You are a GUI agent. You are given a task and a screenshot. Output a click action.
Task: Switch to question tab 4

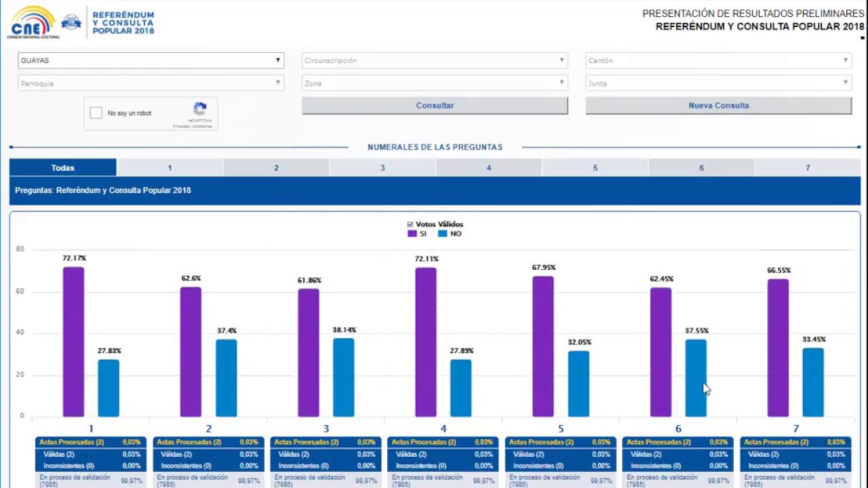[x=489, y=167]
